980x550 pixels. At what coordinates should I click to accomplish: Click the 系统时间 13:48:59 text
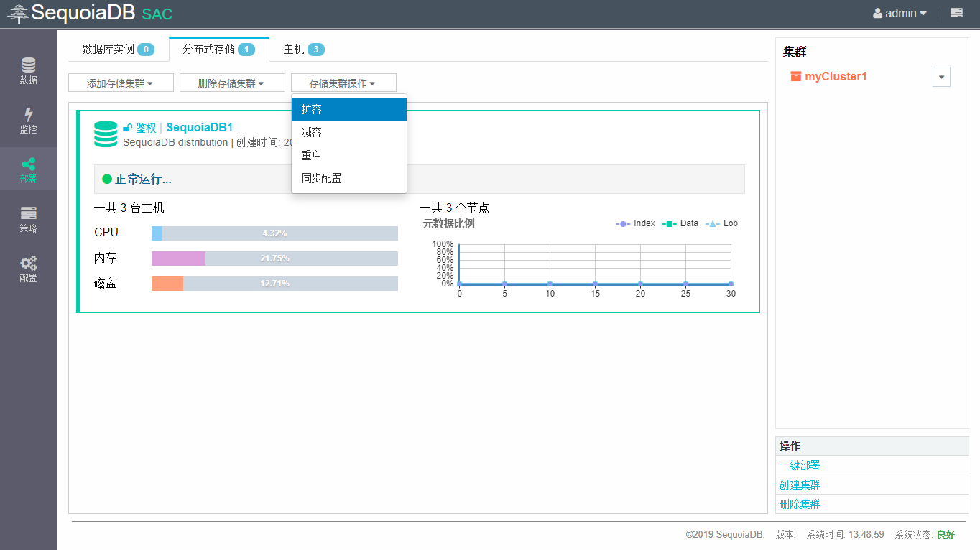[x=845, y=534]
